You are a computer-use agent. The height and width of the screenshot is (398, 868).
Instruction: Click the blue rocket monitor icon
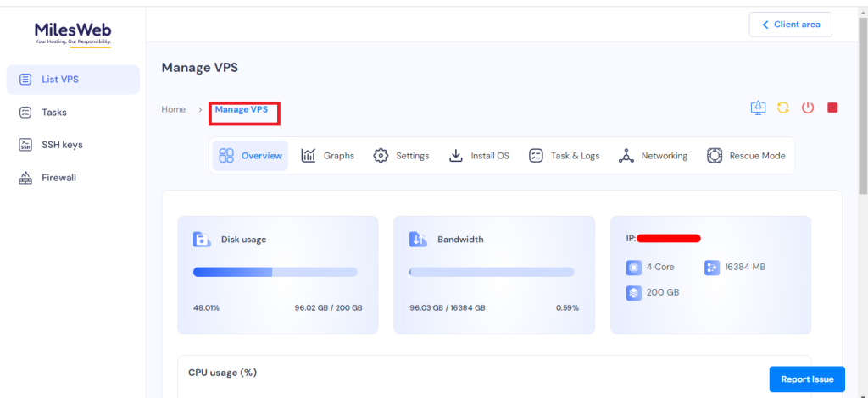758,108
